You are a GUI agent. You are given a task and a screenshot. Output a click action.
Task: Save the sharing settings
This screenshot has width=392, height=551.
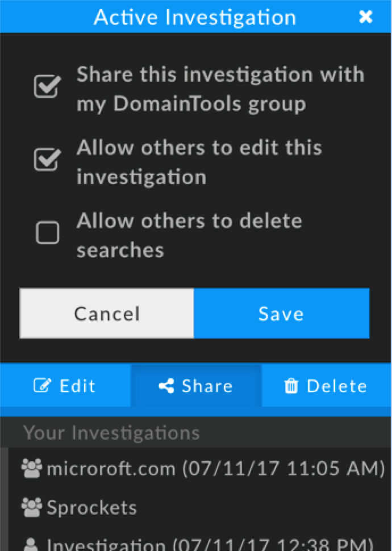tap(282, 313)
